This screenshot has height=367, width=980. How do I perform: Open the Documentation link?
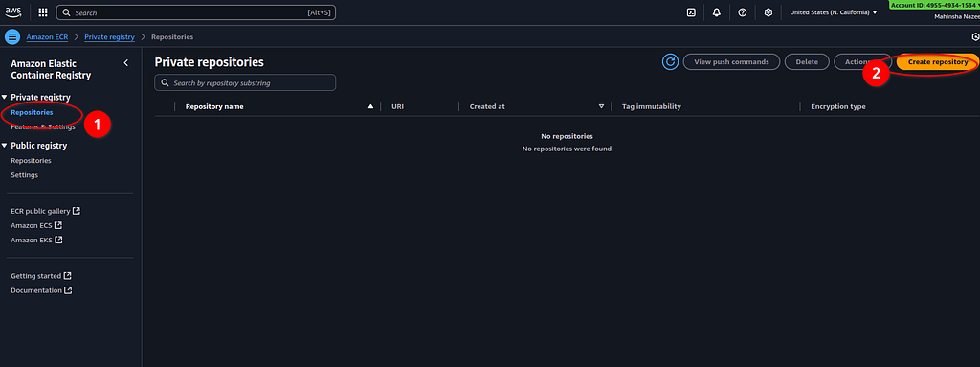point(41,290)
